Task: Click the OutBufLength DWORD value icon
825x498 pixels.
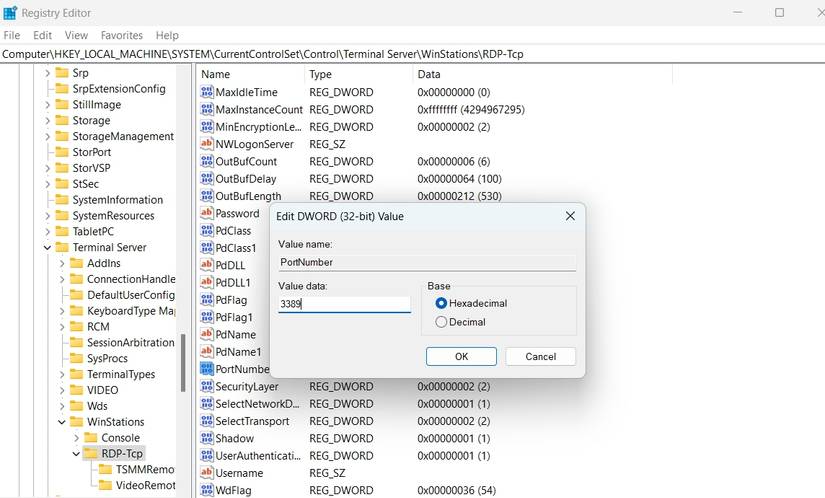Action: [x=207, y=196]
